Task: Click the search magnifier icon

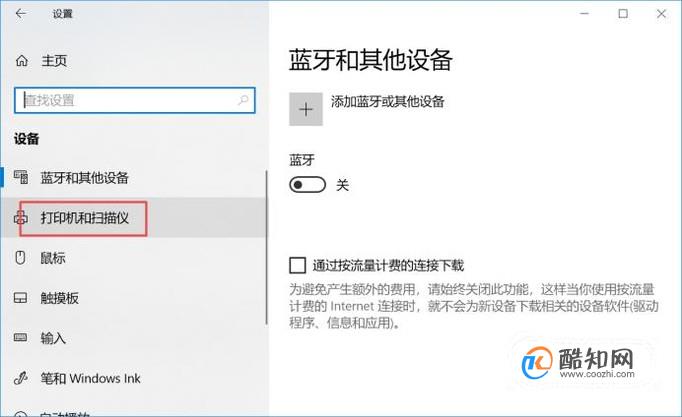Action: coord(243,100)
